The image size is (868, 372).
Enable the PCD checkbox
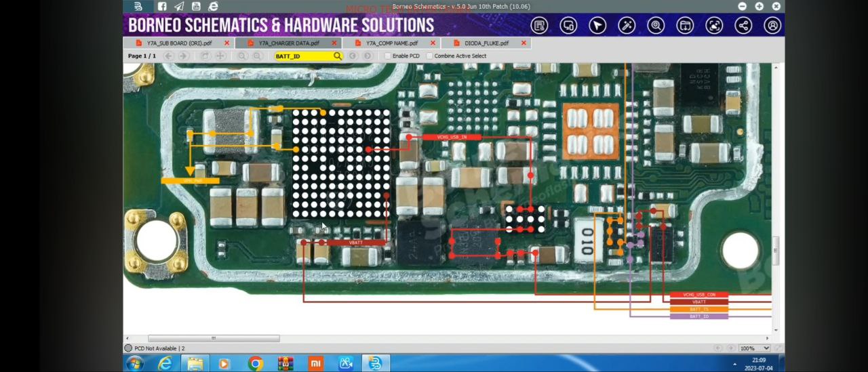pyautogui.click(x=388, y=56)
